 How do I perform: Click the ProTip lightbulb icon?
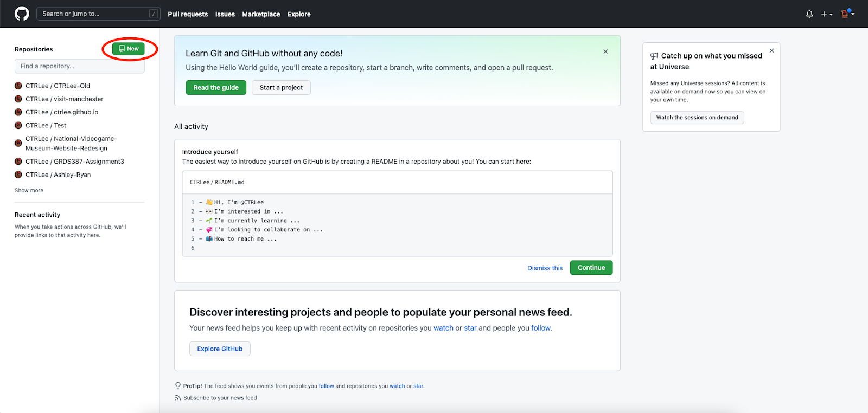pyautogui.click(x=178, y=386)
